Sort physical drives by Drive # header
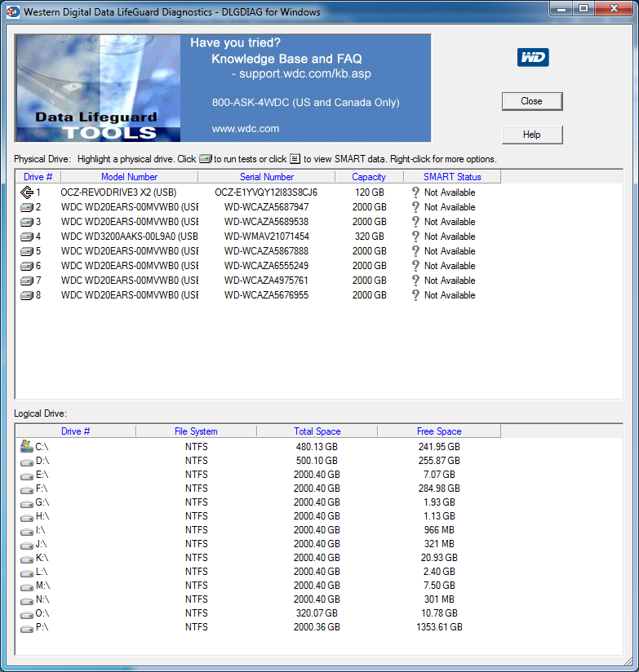639x672 pixels. [38, 177]
